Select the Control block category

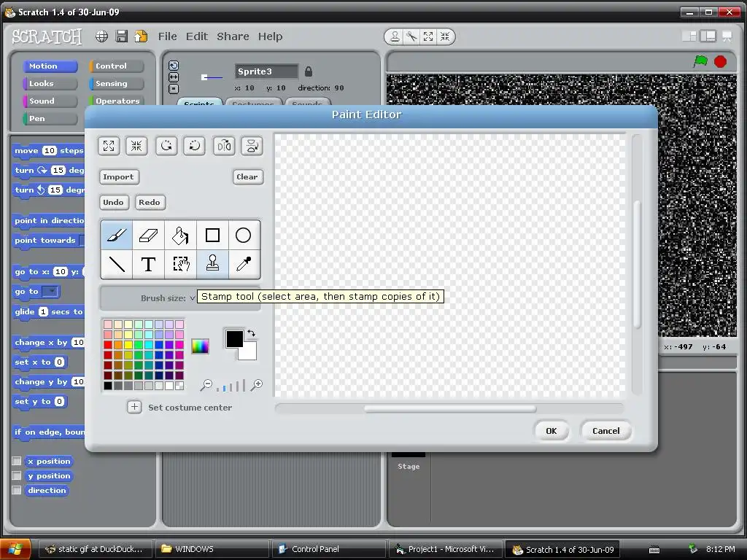[116, 66]
